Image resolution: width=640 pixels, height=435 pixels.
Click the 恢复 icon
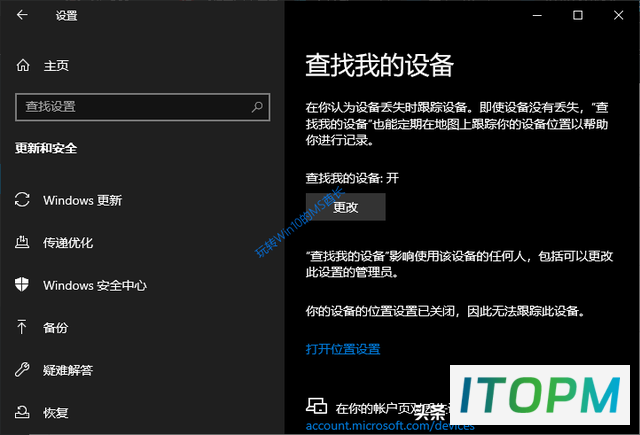tap(22, 412)
